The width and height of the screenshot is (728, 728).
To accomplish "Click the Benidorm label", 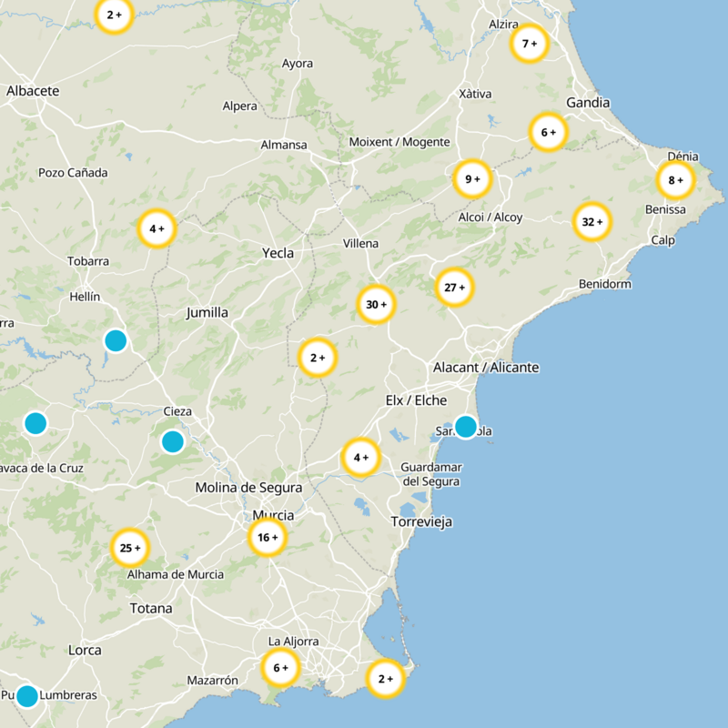I will (605, 284).
